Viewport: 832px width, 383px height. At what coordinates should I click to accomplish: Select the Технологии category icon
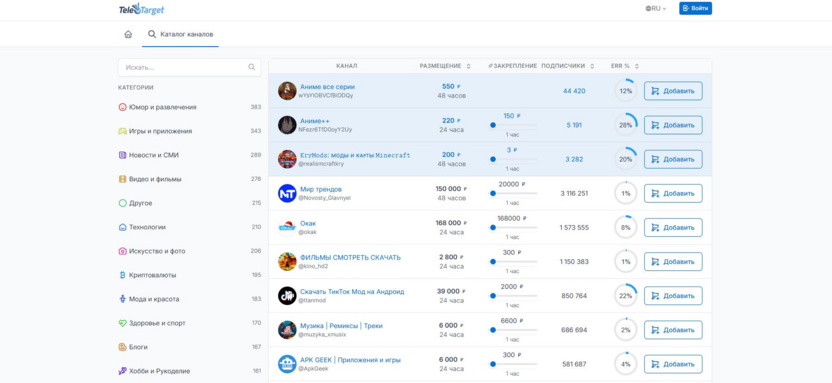123,227
